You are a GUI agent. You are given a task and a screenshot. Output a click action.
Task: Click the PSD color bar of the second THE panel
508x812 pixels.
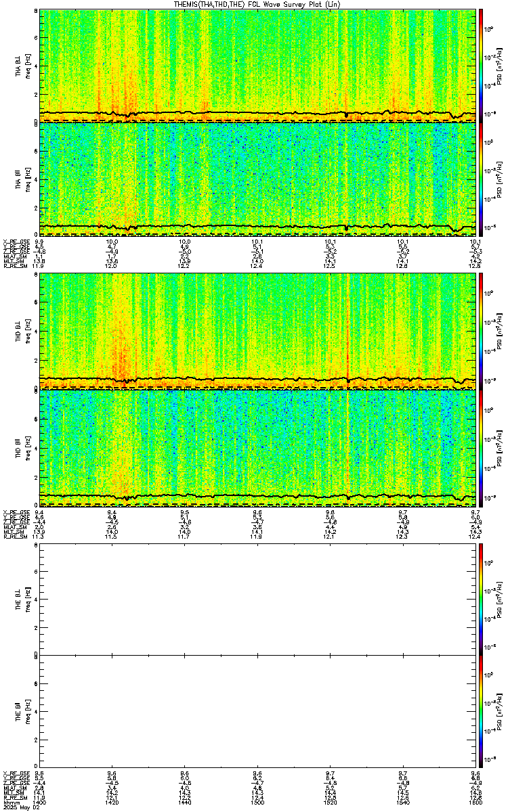point(482,712)
